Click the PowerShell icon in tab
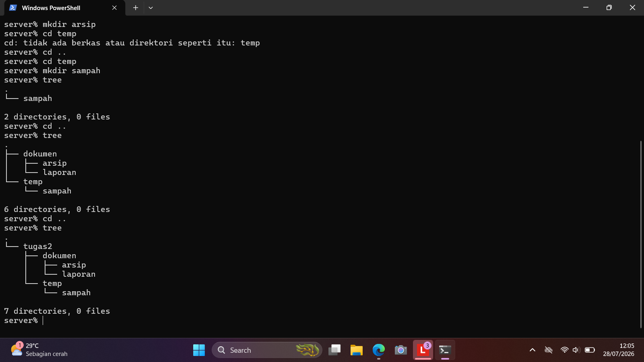 click(x=13, y=8)
